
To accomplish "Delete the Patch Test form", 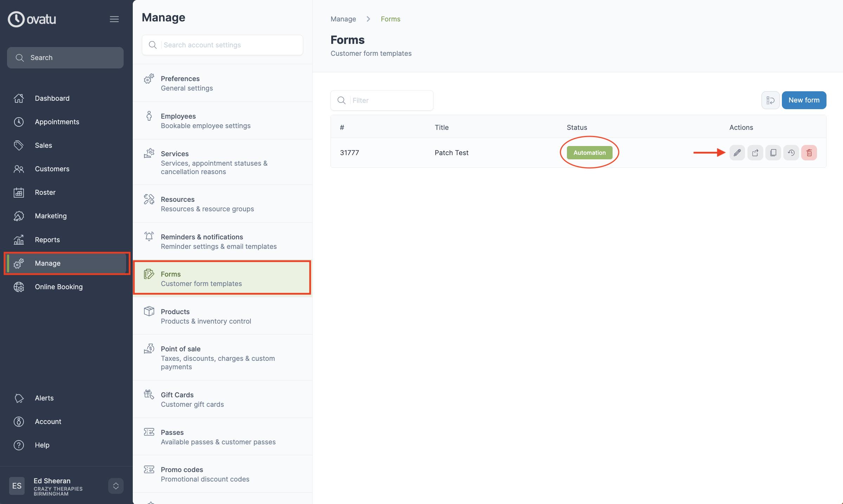I will [809, 153].
